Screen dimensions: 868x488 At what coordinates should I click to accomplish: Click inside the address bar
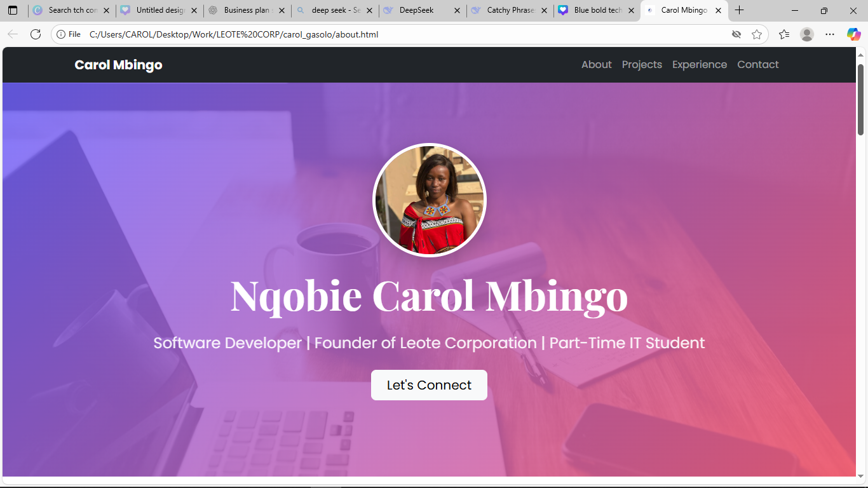[254, 34]
